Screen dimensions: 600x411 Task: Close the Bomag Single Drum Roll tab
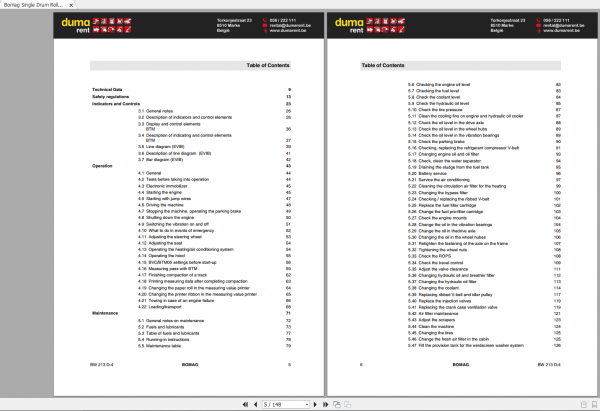tap(71, 5)
